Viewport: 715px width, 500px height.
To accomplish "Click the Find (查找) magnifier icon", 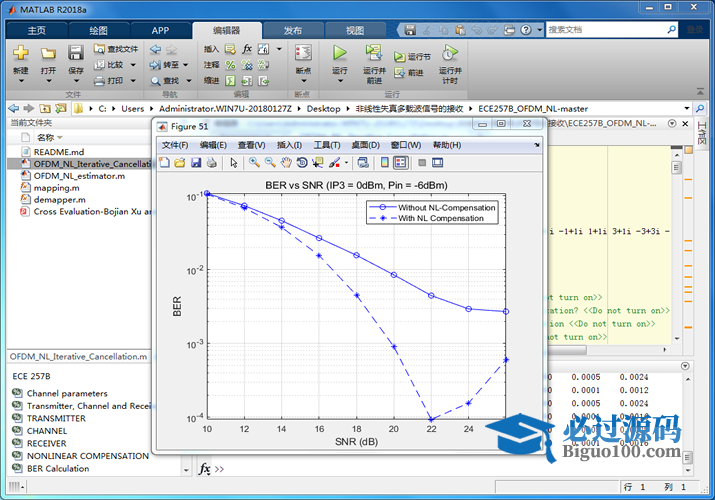I will [x=155, y=81].
